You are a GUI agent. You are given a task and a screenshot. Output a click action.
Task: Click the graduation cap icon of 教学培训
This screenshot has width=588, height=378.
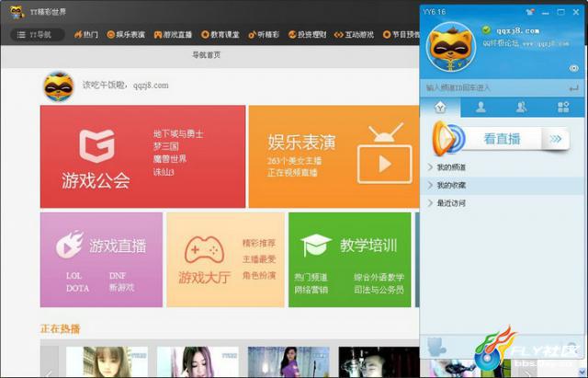(316, 245)
